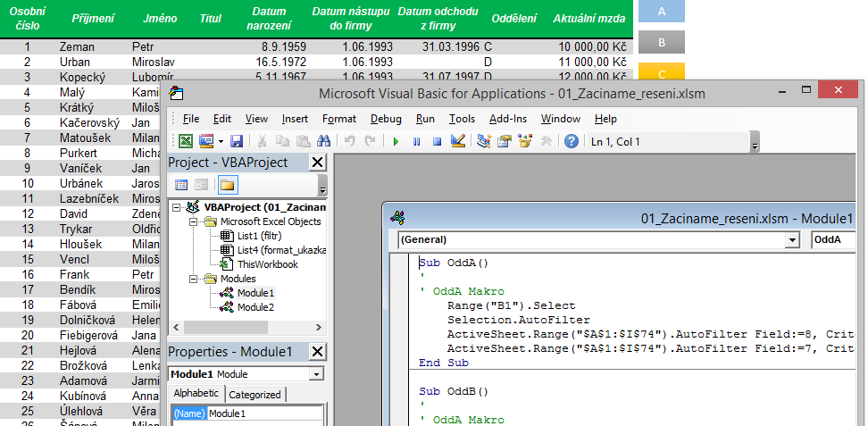The image size is (868, 426).
Task: Click the Reset stop icon
Action: point(437,141)
